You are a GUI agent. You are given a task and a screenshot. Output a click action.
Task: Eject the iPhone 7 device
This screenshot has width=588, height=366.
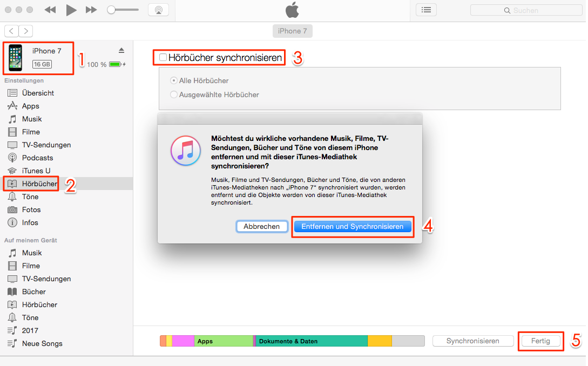[x=121, y=50]
